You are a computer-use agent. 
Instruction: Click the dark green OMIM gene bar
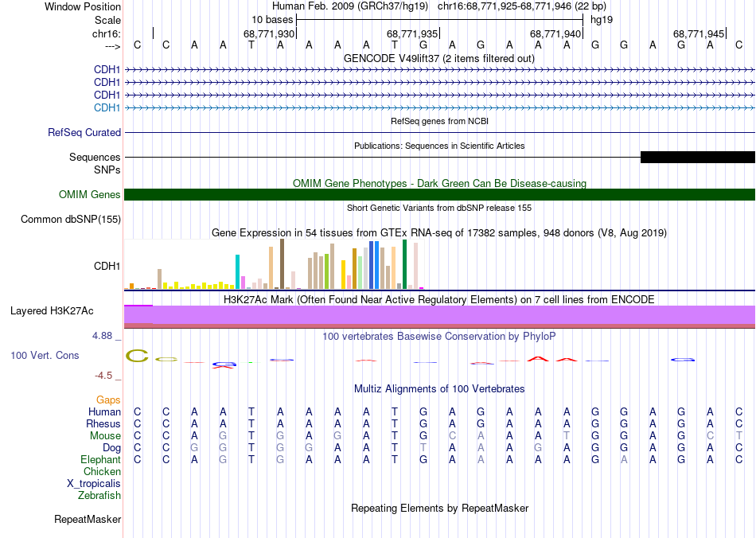pyautogui.click(x=439, y=195)
